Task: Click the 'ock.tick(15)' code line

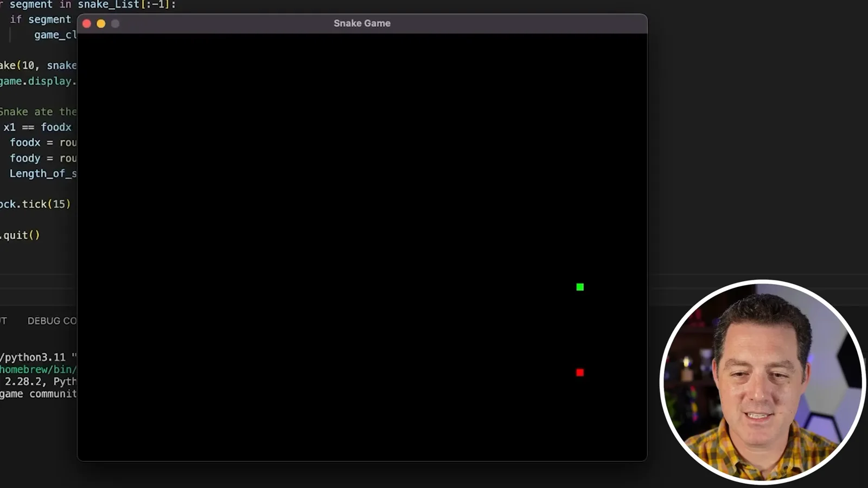Action: tap(35, 204)
